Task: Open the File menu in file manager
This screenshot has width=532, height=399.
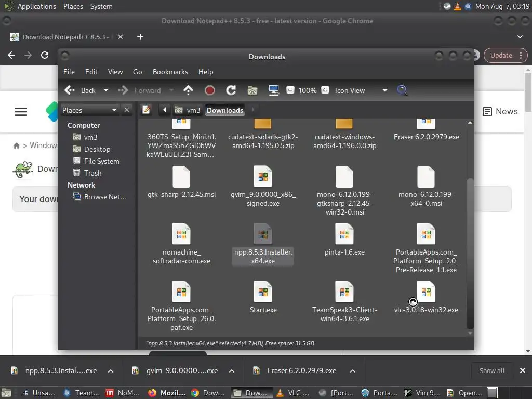Action: 69,72
